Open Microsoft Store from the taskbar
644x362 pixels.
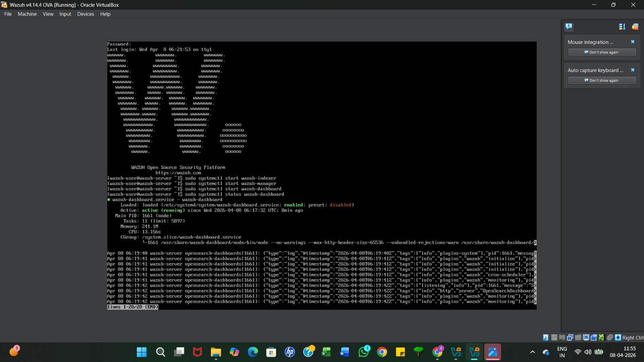tap(271, 352)
